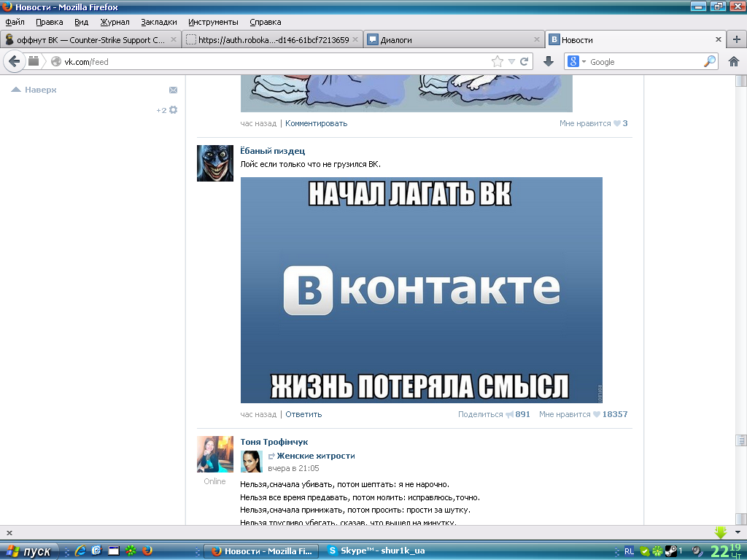Click Ответить under the meme post
Image resolution: width=747 pixels, height=560 pixels.
pos(303,414)
